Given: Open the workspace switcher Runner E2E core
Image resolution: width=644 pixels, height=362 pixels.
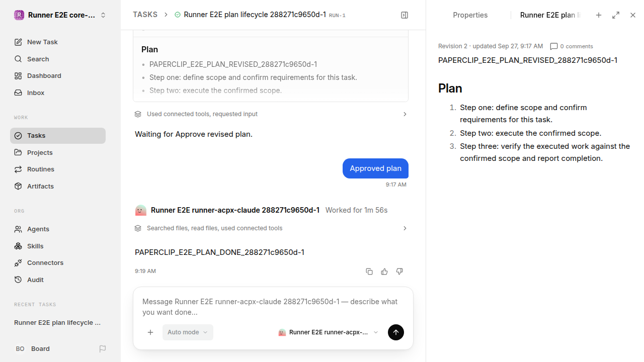Looking at the screenshot, I should point(60,15).
